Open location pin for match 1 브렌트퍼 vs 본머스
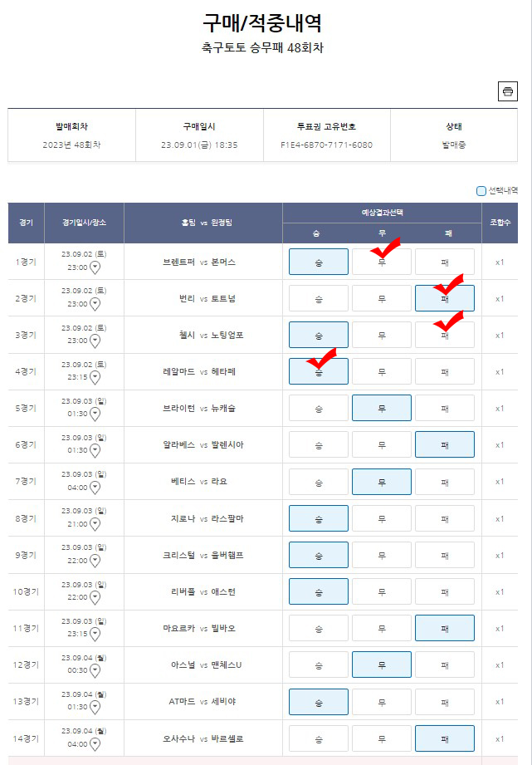532x765 pixels. coord(95,267)
